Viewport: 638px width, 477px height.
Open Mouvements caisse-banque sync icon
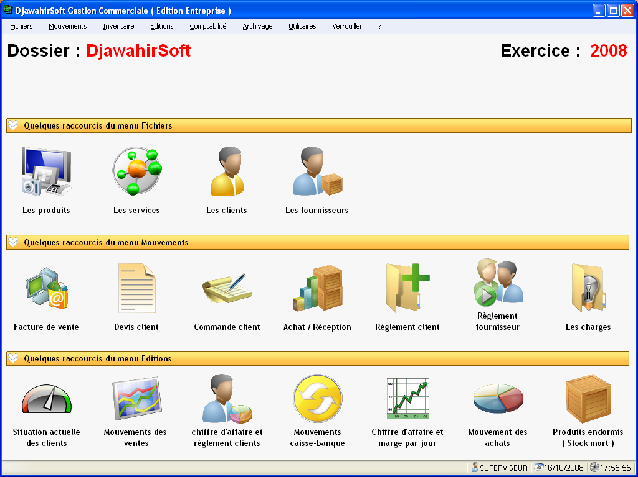coord(317,399)
